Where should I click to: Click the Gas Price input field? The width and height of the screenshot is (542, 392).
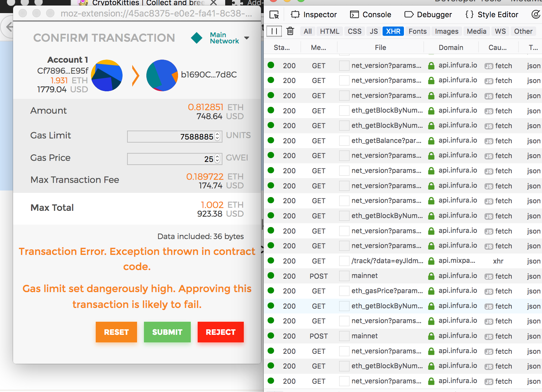click(x=174, y=159)
